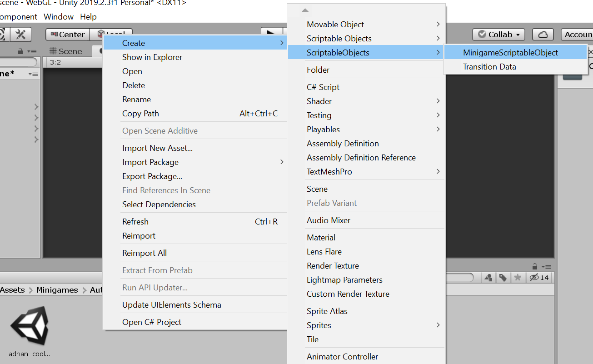
Task: Click the scroll-up arrow atop Create submenu
Action: click(305, 10)
